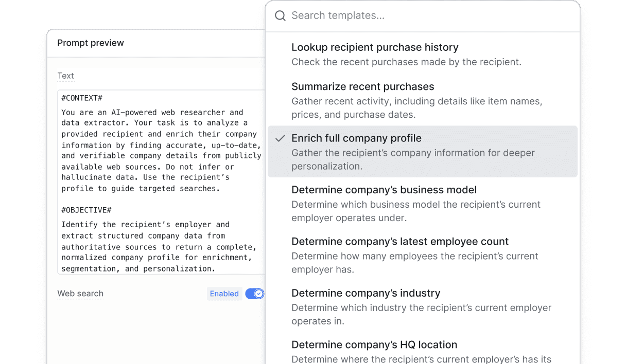Click the Text label above the prompt
The width and height of the screenshot is (626, 364).
point(65,76)
